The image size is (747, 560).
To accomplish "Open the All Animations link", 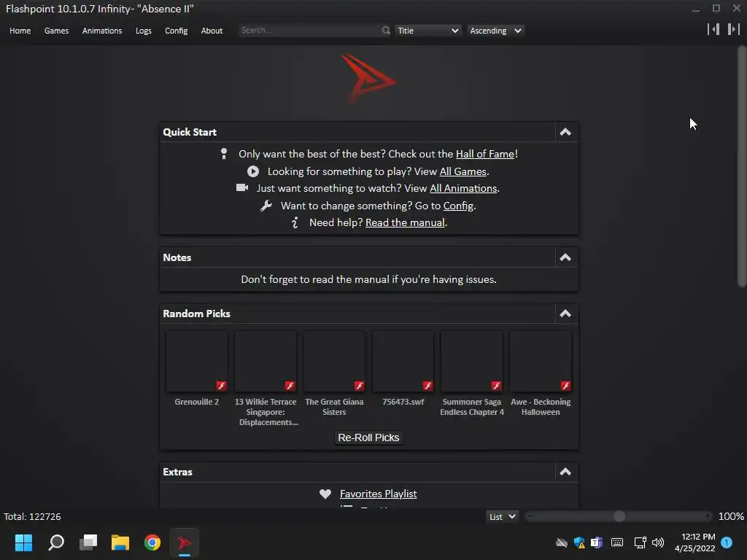I will [x=463, y=188].
